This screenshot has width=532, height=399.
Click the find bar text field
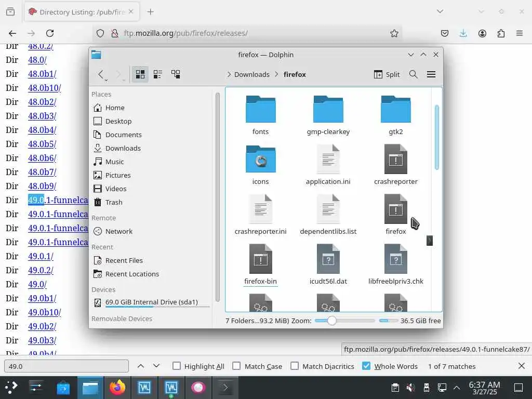click(x=66, y=366)
